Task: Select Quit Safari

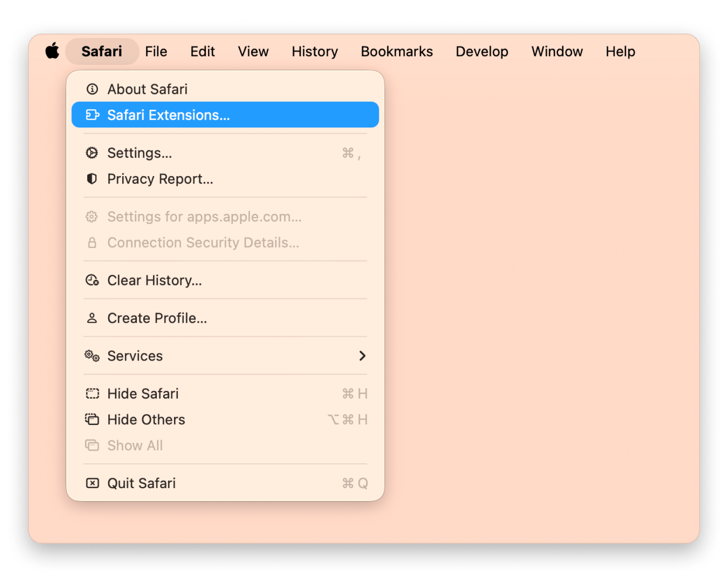Action: (x=225, y=483)
